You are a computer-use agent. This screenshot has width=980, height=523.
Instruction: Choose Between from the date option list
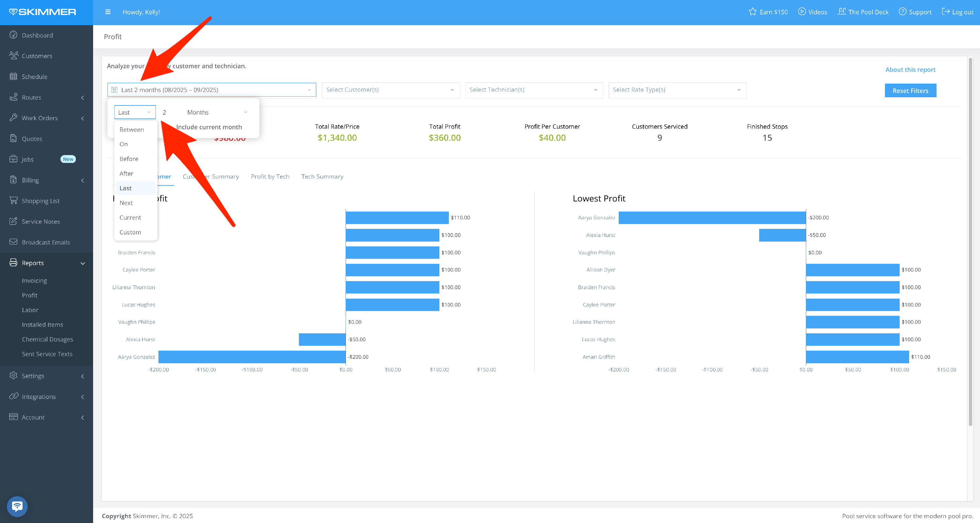pyautogui.click(x=132, y=129)
